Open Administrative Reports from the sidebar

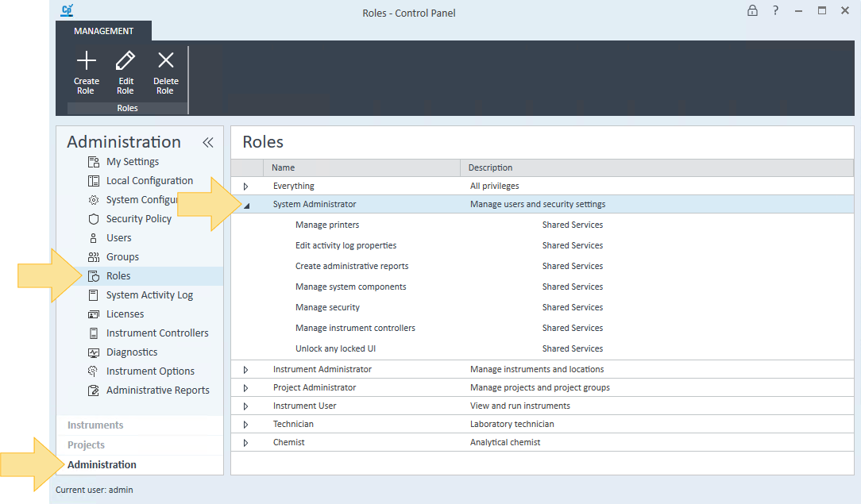coord(157,391)
